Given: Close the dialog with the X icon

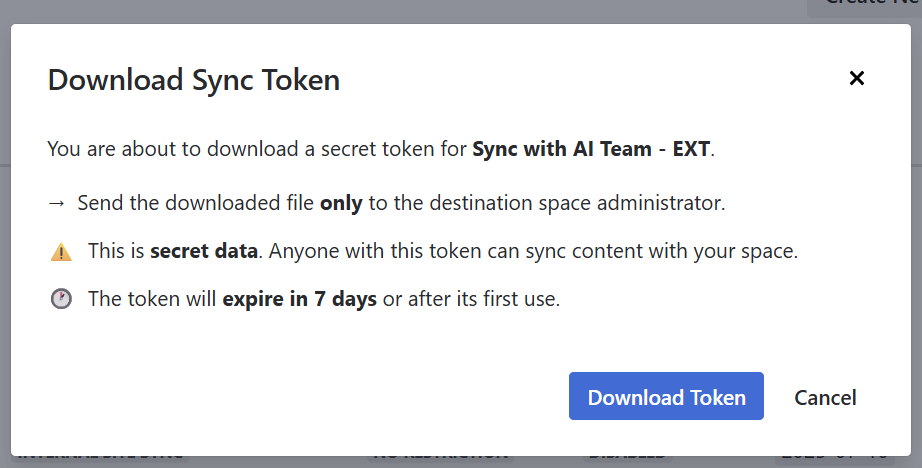Looking at the screenshot, I should tap(856, 78).
